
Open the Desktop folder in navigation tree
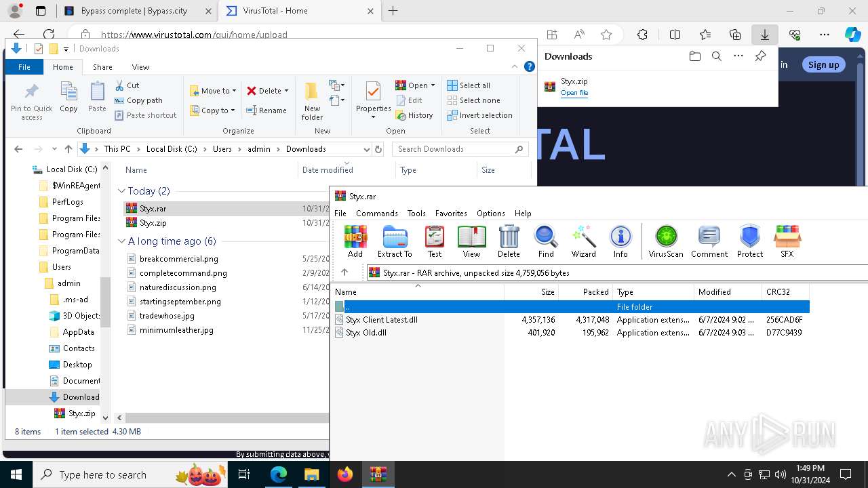(77, 365)
